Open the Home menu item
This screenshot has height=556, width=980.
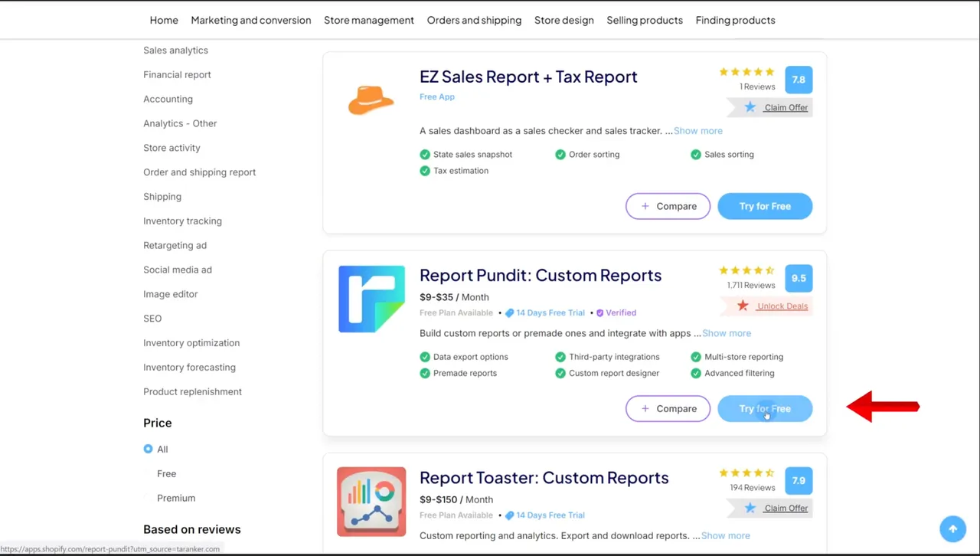164,20
